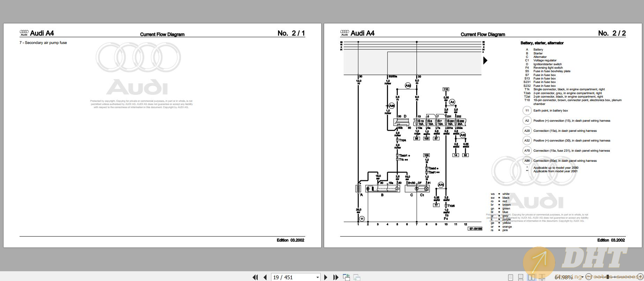
Task: Click 'Current Flow Diagram' title on left page
Action: [162, 34]
